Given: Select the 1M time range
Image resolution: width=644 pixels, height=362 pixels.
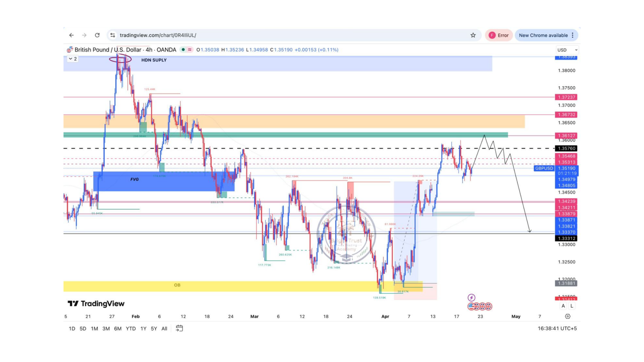Looking at the screenshot, I should point(94,329).
